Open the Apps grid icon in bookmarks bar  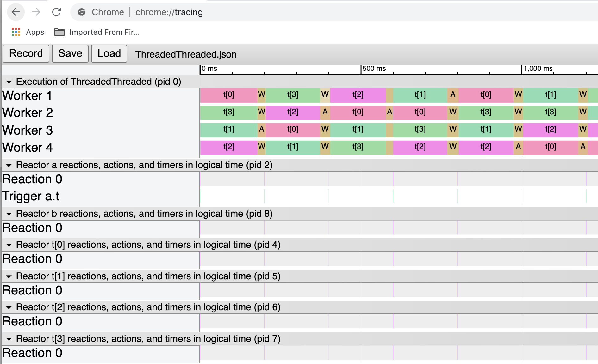tap(16, 32)
